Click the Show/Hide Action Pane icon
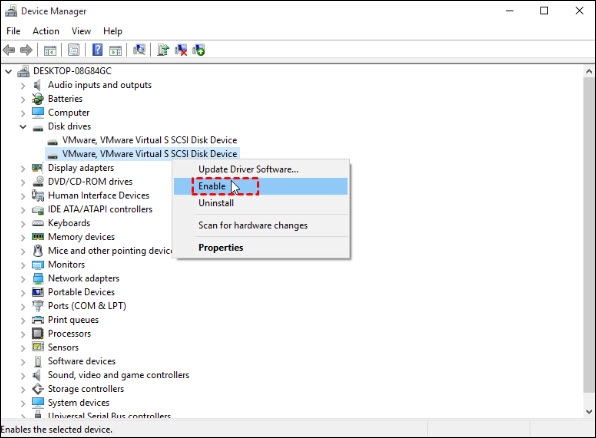Viewport: 596px width, 438px height. coord(116,50)
